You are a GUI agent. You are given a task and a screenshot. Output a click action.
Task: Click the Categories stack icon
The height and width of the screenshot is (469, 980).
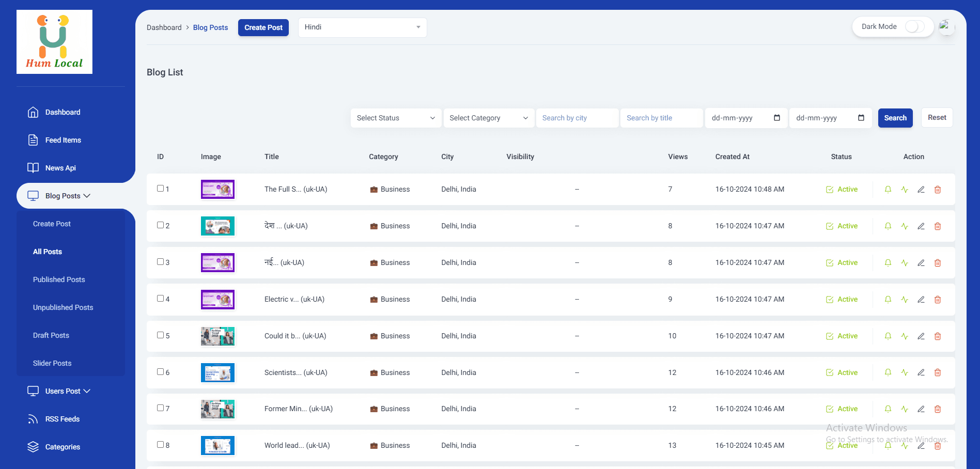33,446
